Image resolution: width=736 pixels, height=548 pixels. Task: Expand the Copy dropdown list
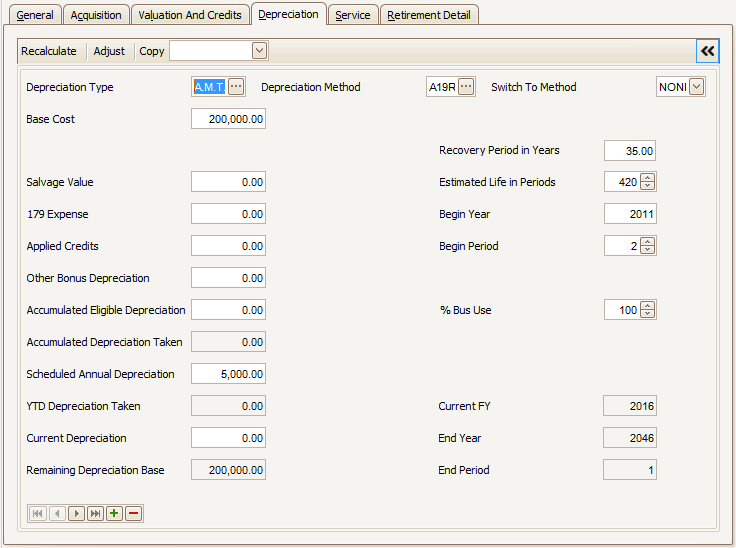(x=259, y=50)
